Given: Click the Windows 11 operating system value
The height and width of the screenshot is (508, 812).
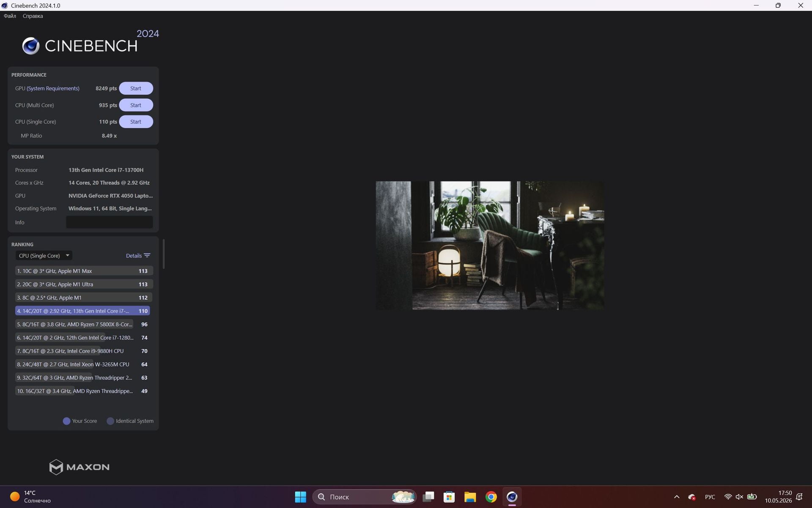Looking at the screenshot, I should (x=110, y=209).
